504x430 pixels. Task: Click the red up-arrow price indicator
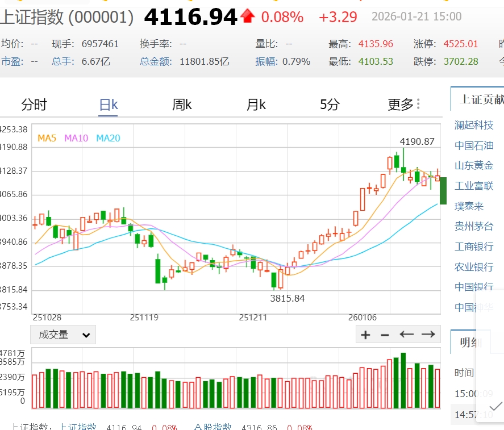[247, 16]
